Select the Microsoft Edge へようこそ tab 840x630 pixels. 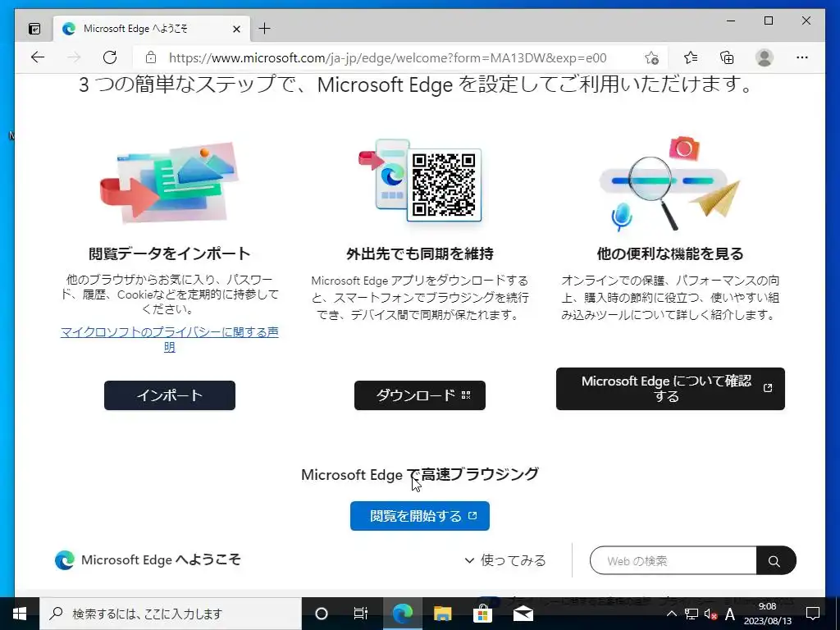(x=151, y=29)
